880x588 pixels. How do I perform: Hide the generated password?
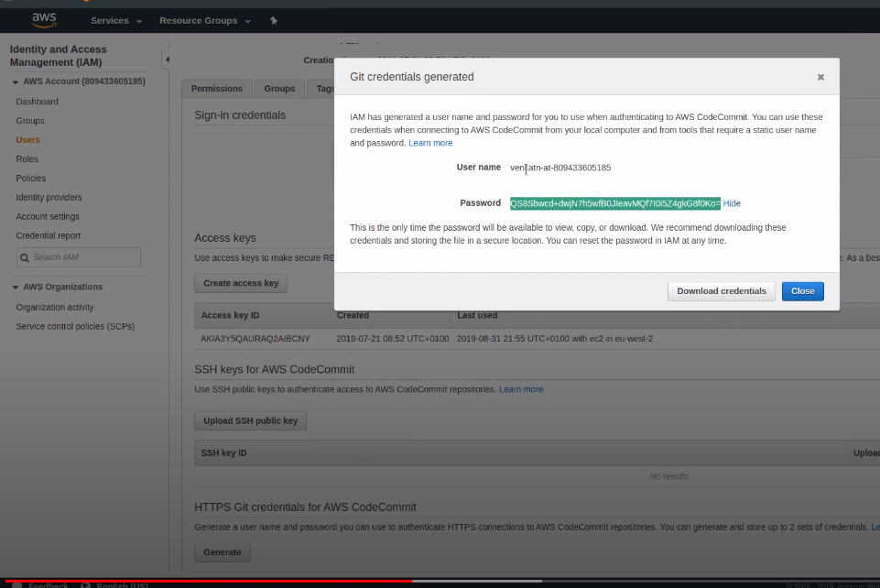(x=732, y=203)
